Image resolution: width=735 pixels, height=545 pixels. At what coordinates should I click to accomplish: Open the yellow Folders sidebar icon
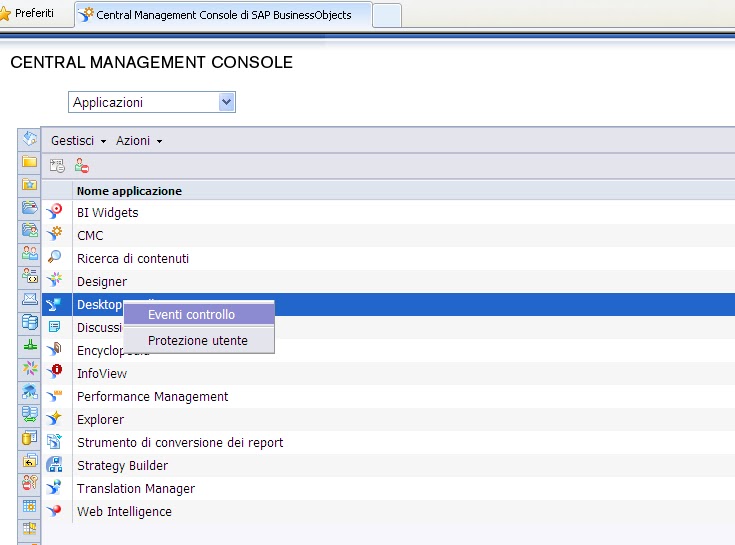[30, 162]
